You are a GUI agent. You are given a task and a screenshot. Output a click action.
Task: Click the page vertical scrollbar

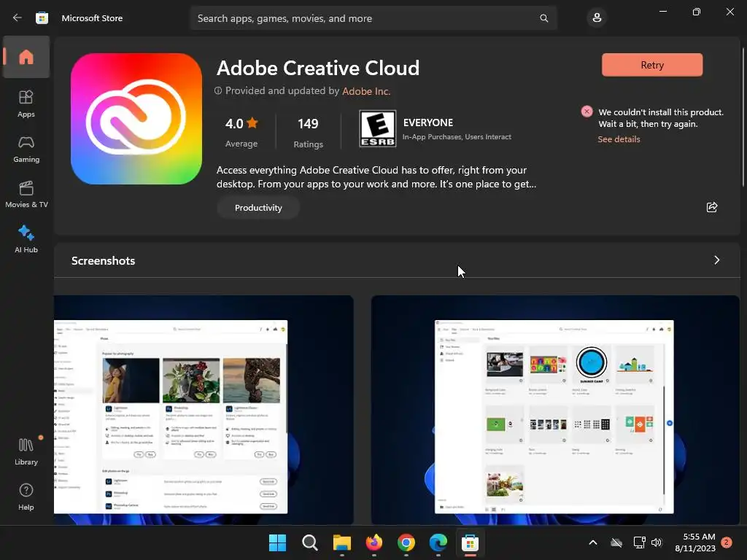[743, 117]
